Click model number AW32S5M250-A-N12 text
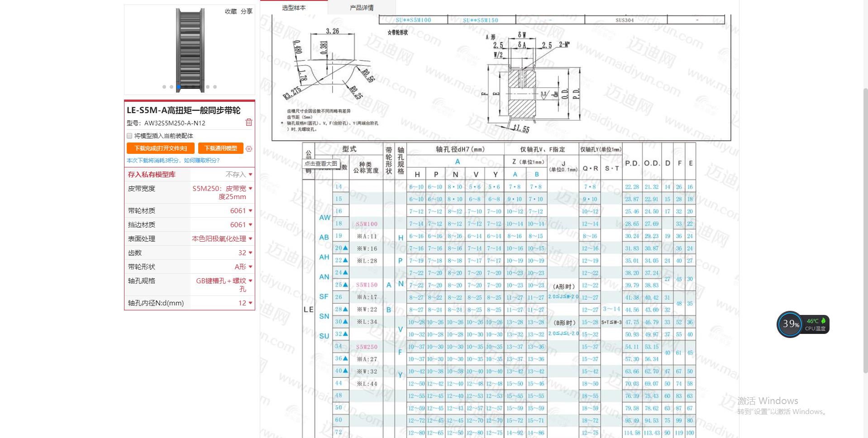The height and width of the screenshot is (438, 868). click(175, 123)
